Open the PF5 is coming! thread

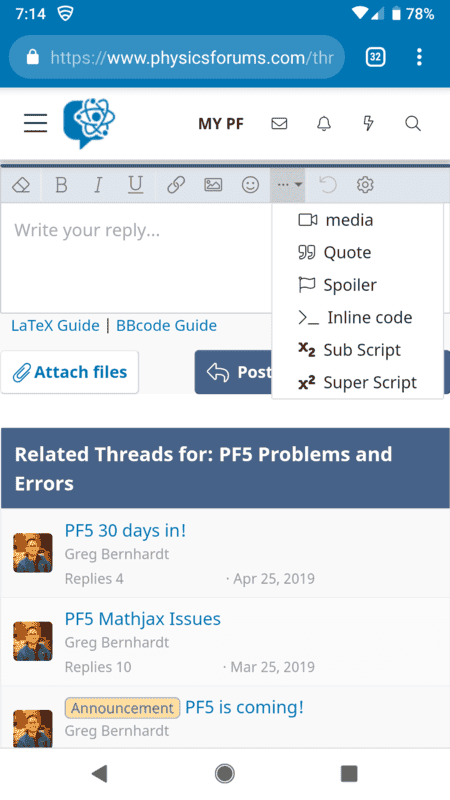pos(244,707)
